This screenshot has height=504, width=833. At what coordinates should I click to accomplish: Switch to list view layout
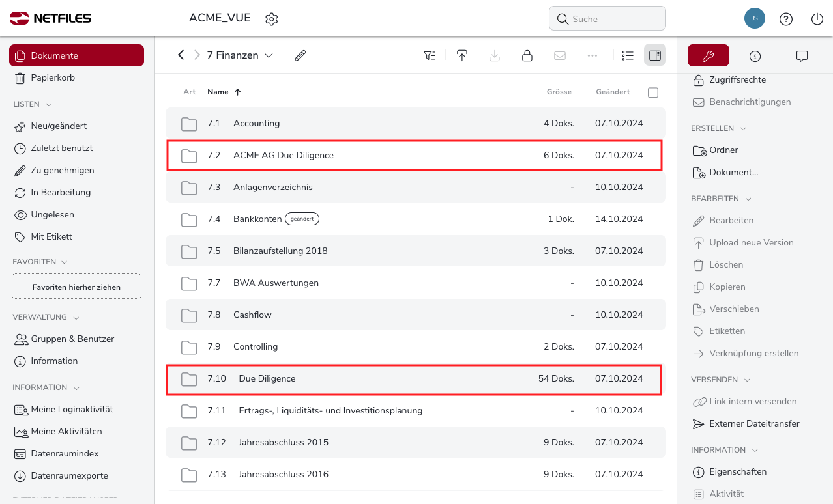click(628, 55)
